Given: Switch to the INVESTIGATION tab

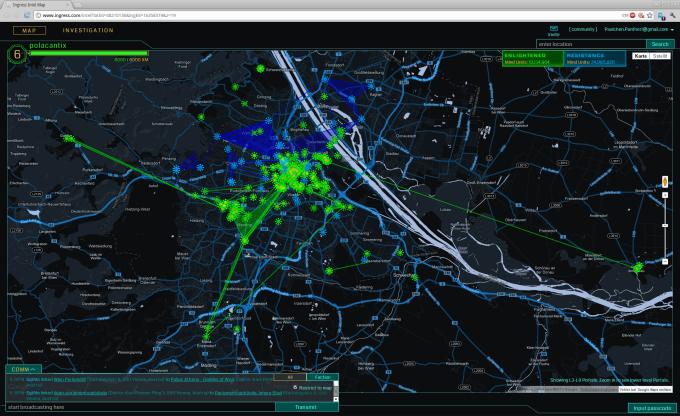Looking at the screenshot, I should pyautogui.click(x=88, y=30).
